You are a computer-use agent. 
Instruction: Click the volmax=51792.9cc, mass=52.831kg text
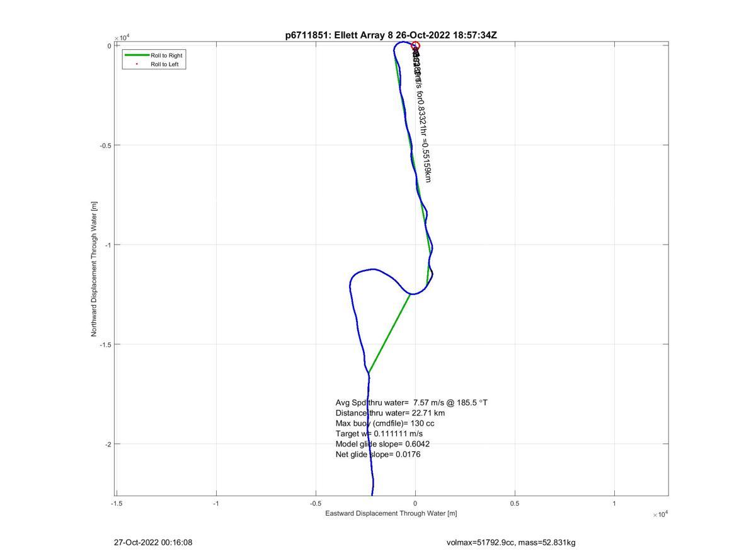pos(511,542)
